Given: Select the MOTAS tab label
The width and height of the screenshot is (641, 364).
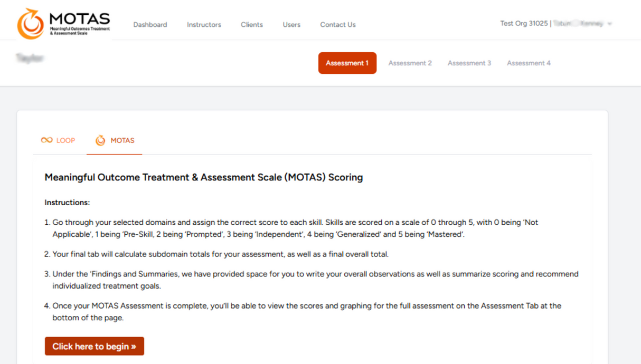Looking at the screenshot, I should 122,140.
